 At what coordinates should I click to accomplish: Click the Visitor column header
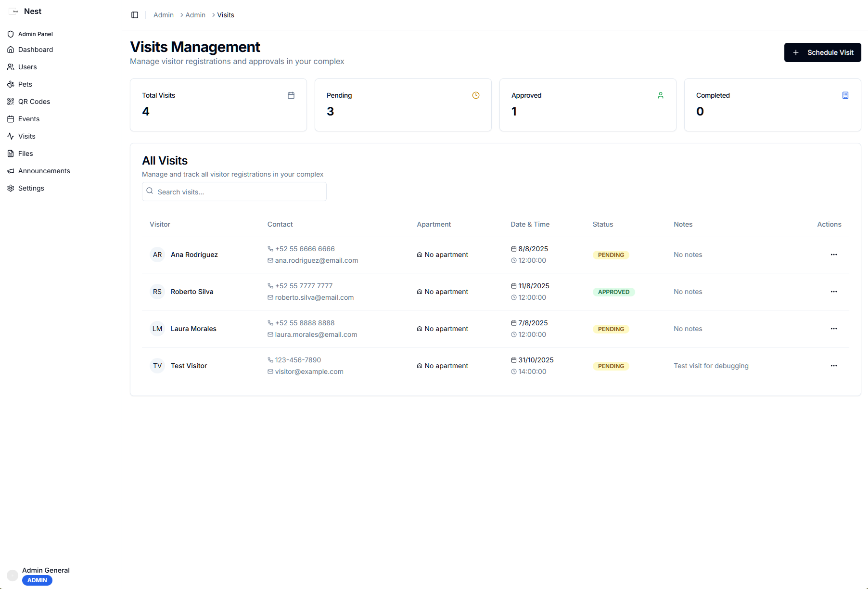click(x=160, y=224)
